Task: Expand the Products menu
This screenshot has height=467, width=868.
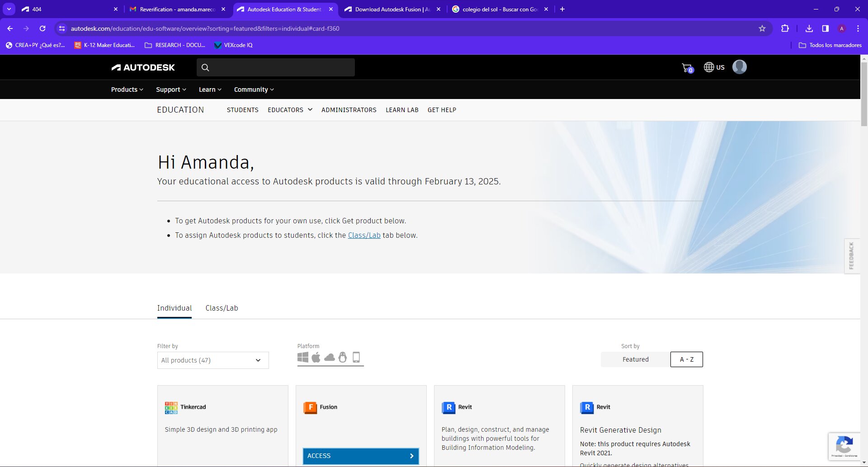Action: pyautogui.click(x=127, y=90)
